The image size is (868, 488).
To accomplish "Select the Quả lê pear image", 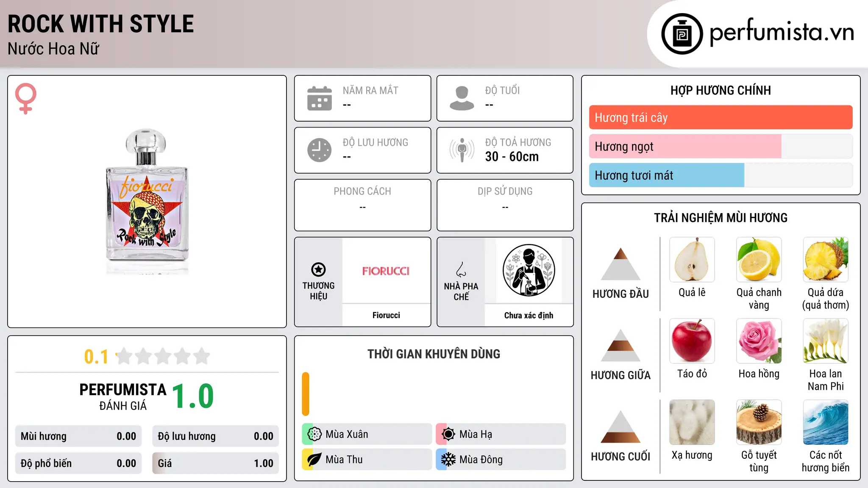I will [692, 260].
